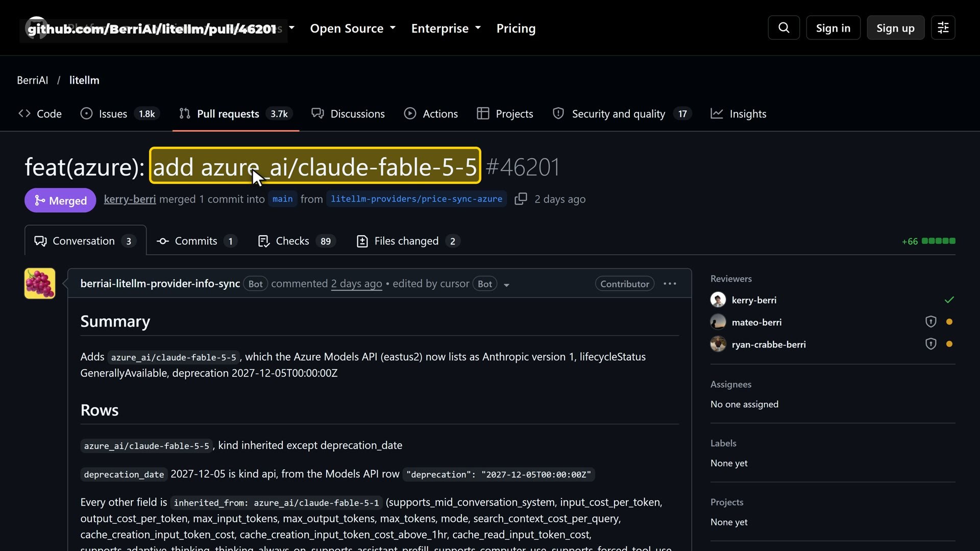980x551 pixels.
Task: Click the search magnifier icon
Action: click(x=783, y=28)
